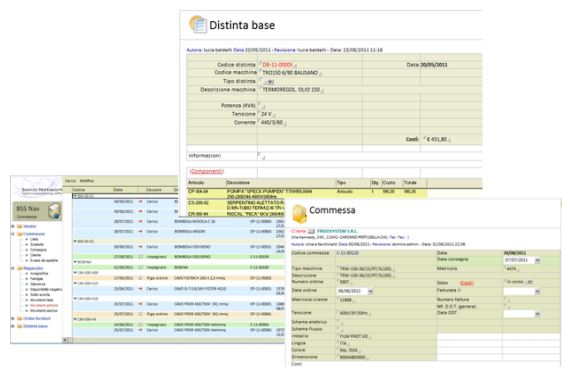Image resolution: width=565 pixels, height=368 pixels.
Task: Click the red Cliente link in Commessa
Action: [x=298, y=231]
